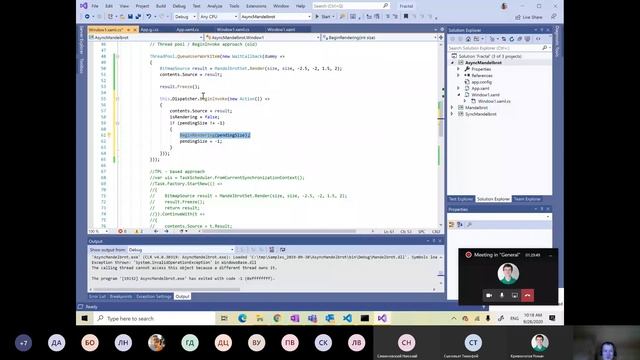Click the Windows taskbar search box

155,318
